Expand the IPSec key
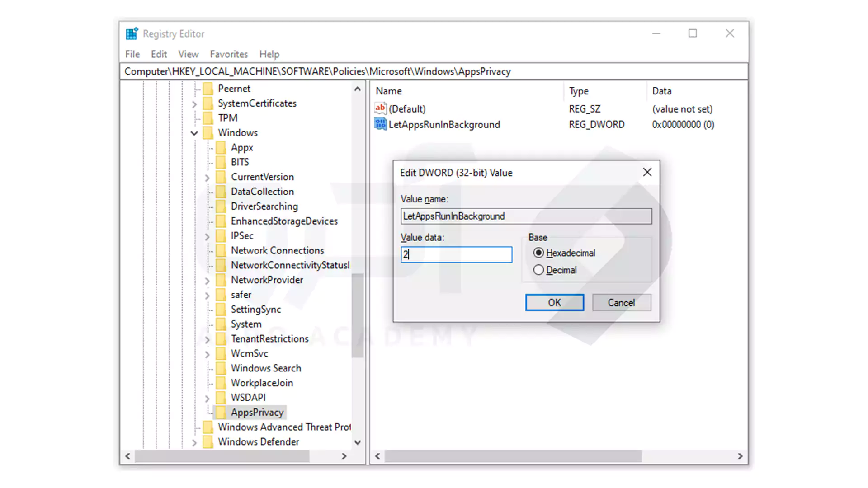868x488 pixels. (x=208, y=237)
